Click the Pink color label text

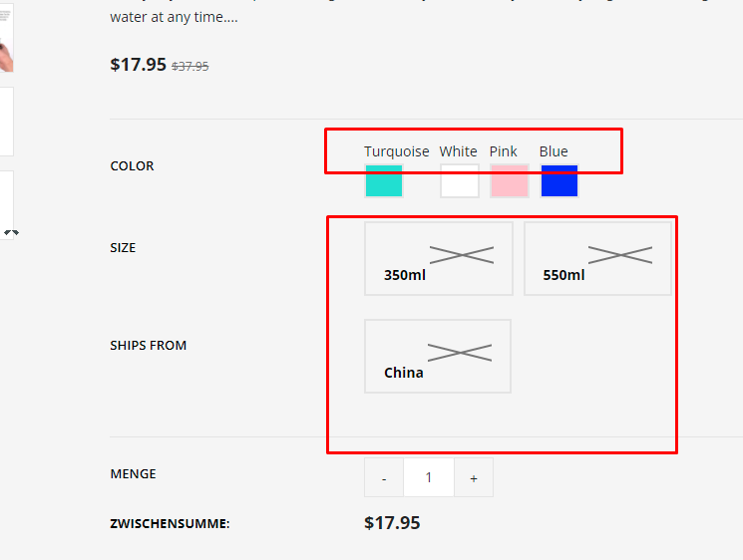click(x=504, y=151)
